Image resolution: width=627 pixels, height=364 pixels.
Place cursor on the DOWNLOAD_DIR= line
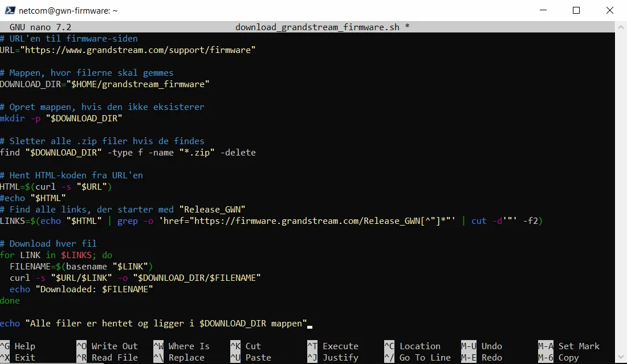pyautogui.click(x=105, y=84)
